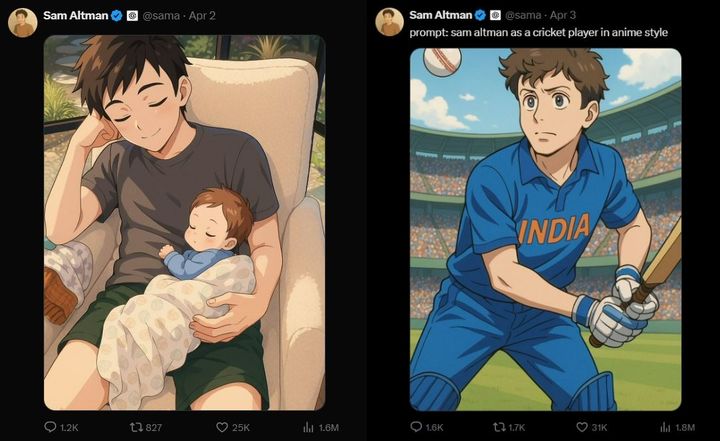Click the OpenAI affiliation badge on Apr 2 tweet

(132, 15)
